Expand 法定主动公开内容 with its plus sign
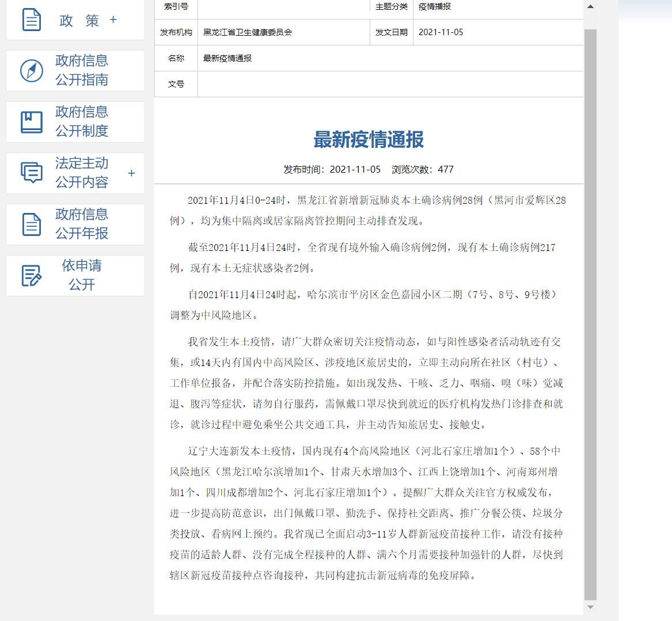Viewport: 672px width, 621px height. click(x=131, y=173)
